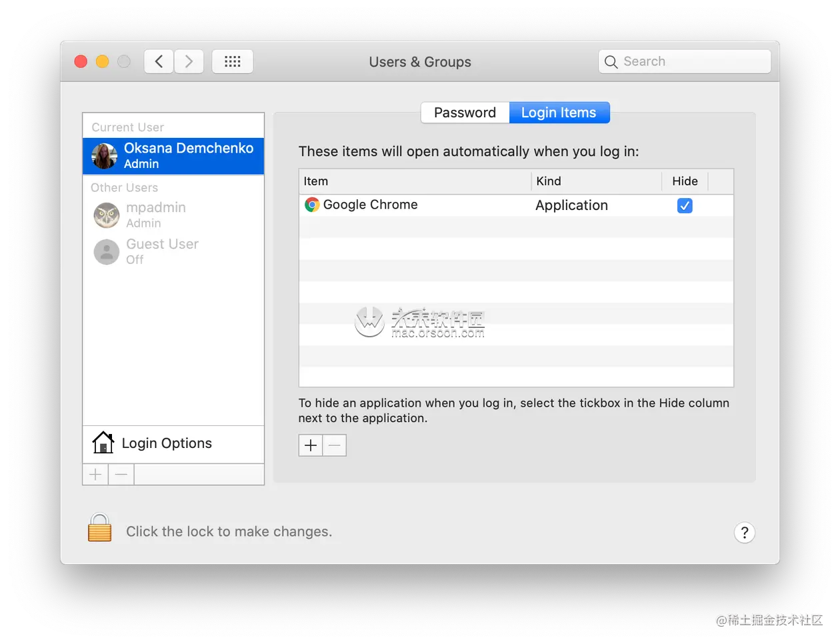The height and width of the screenshot is (644, 840).
Task: Select the Guest User account
Action: 173,251
